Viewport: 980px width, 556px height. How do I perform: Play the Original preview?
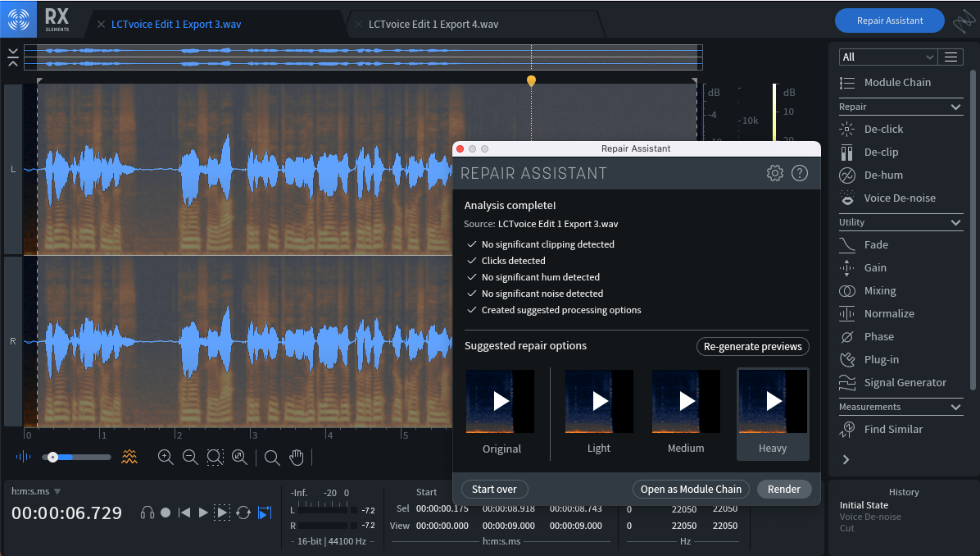501,401
